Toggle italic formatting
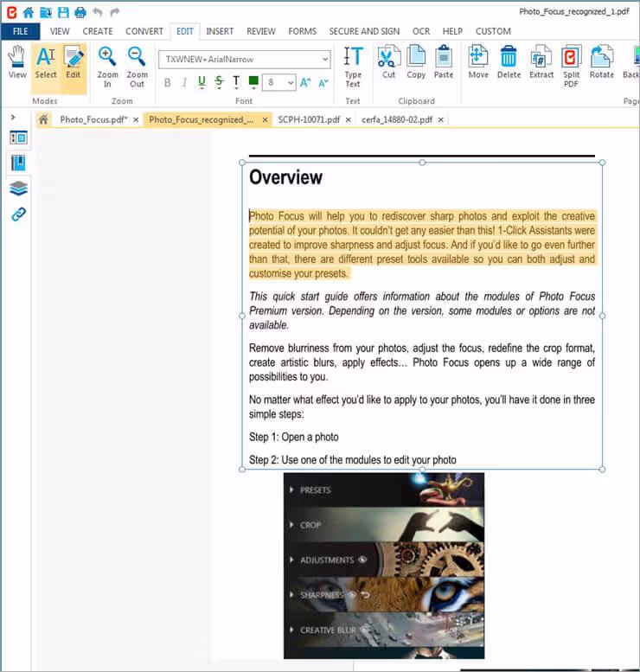The width and height of the screenshot is (640, 672). tap(184, 82)
